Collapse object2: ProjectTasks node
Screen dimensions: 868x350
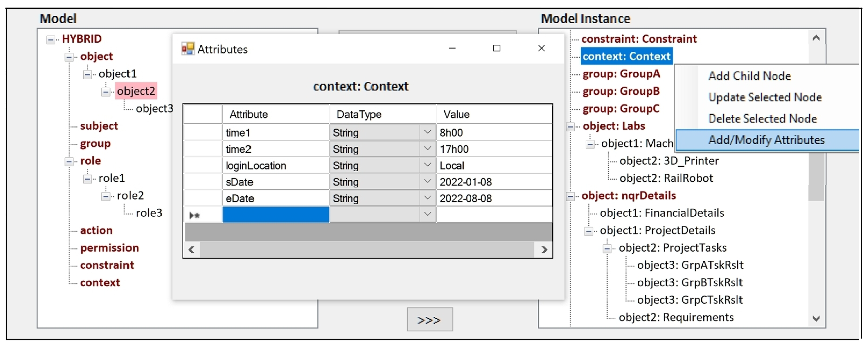click(x=607, y=249)
